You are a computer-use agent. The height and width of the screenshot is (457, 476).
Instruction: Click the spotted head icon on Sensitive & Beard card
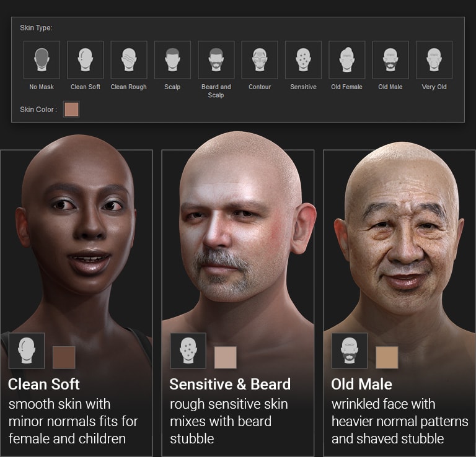tap(188, 351)
